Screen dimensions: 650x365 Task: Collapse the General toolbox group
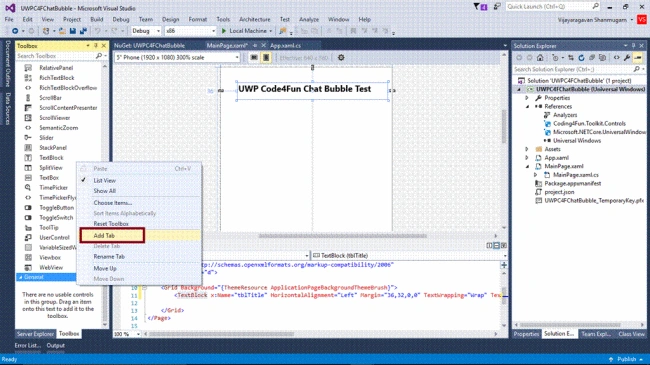pyautogui.click(x=20, y=277)
